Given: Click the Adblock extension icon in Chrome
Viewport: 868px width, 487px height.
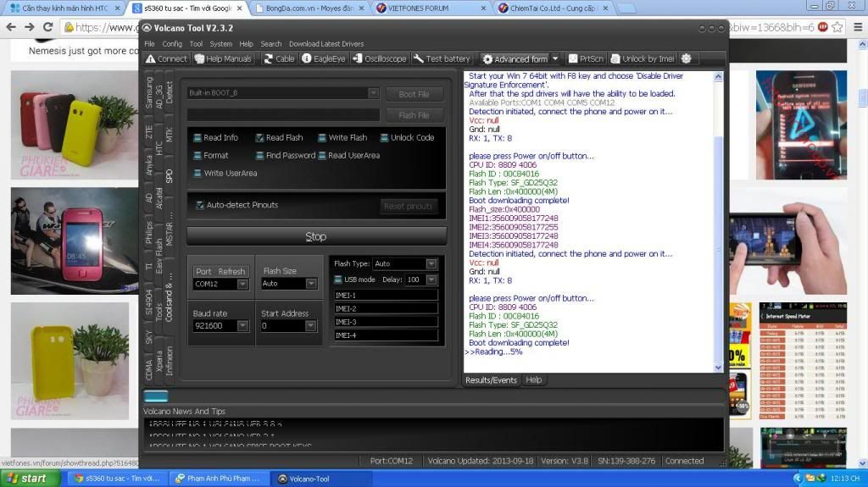Looking at the screenshot, I should [x=823, y=27].
